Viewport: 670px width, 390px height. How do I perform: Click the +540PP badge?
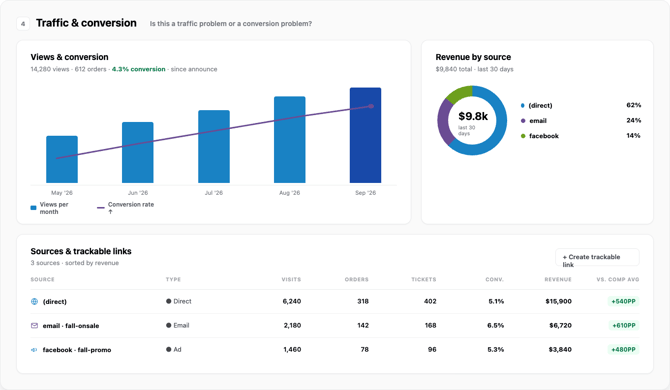tap(623, 302)
